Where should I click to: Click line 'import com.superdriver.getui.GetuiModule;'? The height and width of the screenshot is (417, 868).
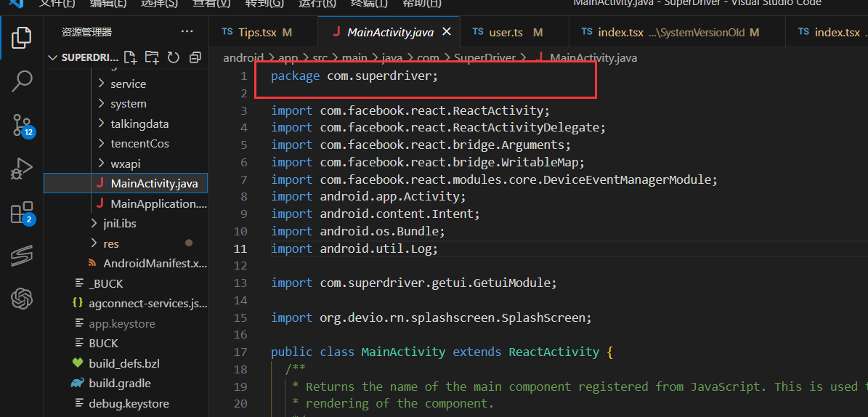tap(413, 283)
